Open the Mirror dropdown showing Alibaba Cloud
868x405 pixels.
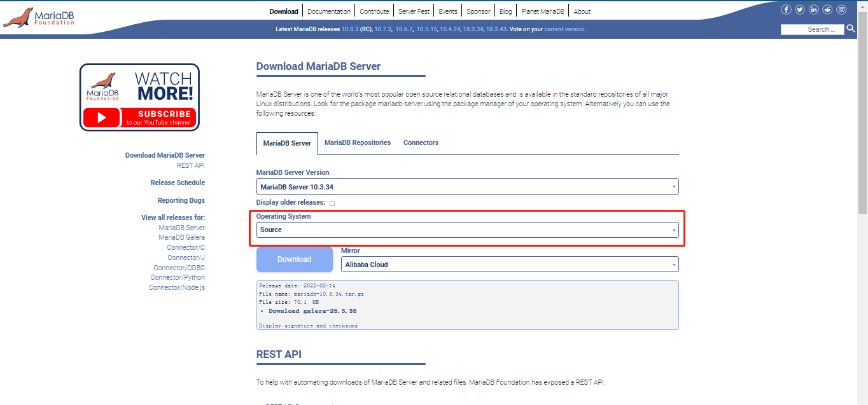tap(509, 264)
